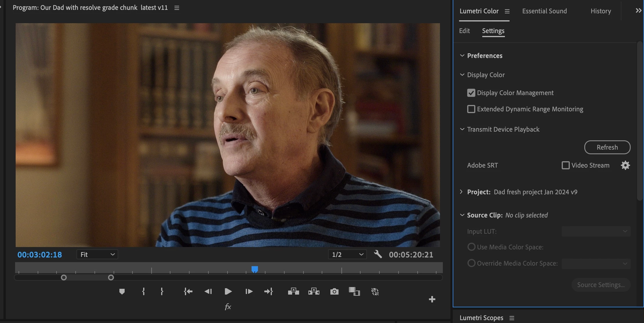The image size is (644, 323).
Task: Click Mark In bracket icon
Action: [143, 291]
